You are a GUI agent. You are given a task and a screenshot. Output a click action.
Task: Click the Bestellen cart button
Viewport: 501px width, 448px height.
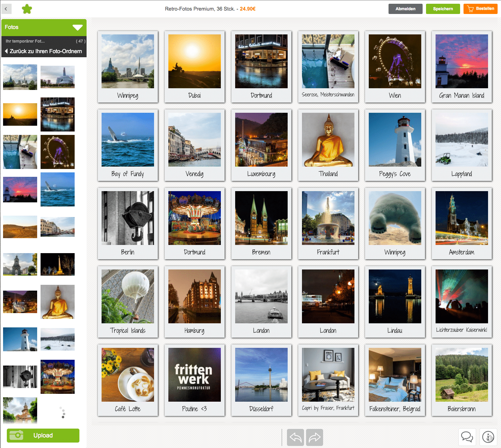pos(480,9)
